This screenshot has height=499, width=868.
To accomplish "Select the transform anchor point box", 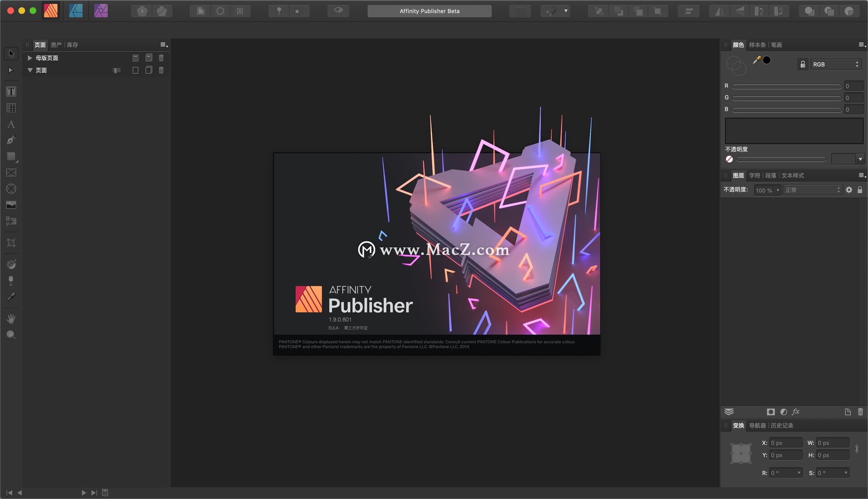I will click(x=741, y=453).
